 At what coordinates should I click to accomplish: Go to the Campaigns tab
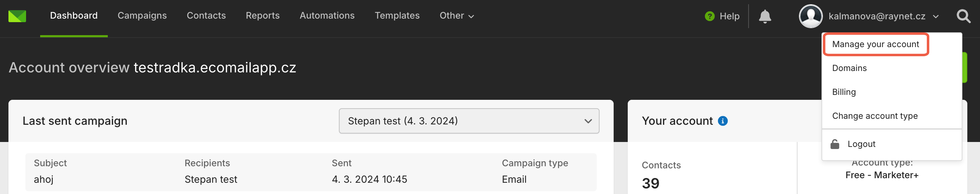click(142, 15)
